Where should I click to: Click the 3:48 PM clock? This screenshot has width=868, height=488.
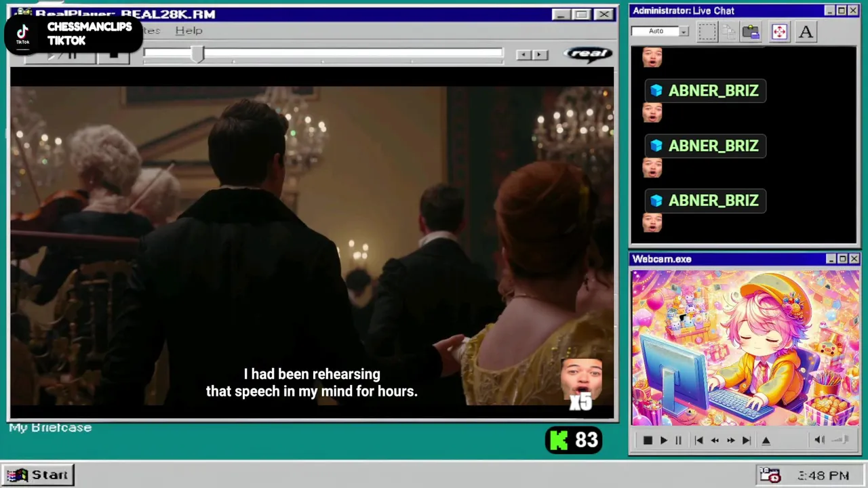tap(823, 476)
